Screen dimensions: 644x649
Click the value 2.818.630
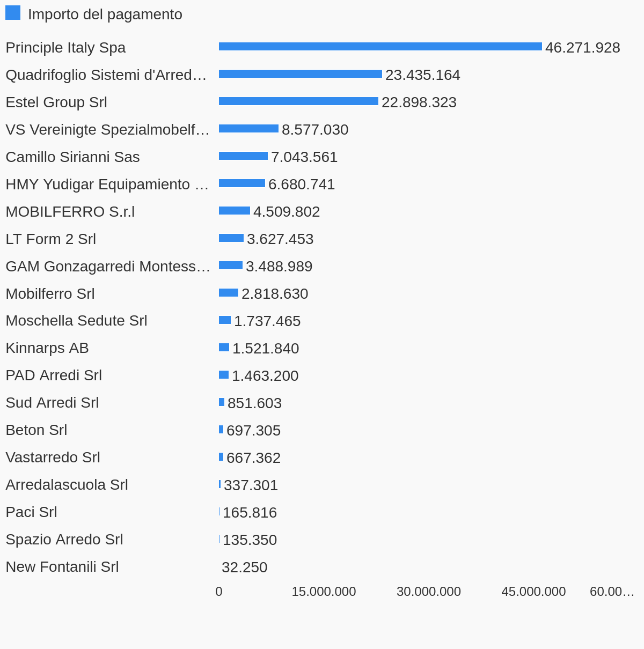click(x=275, y=294)
